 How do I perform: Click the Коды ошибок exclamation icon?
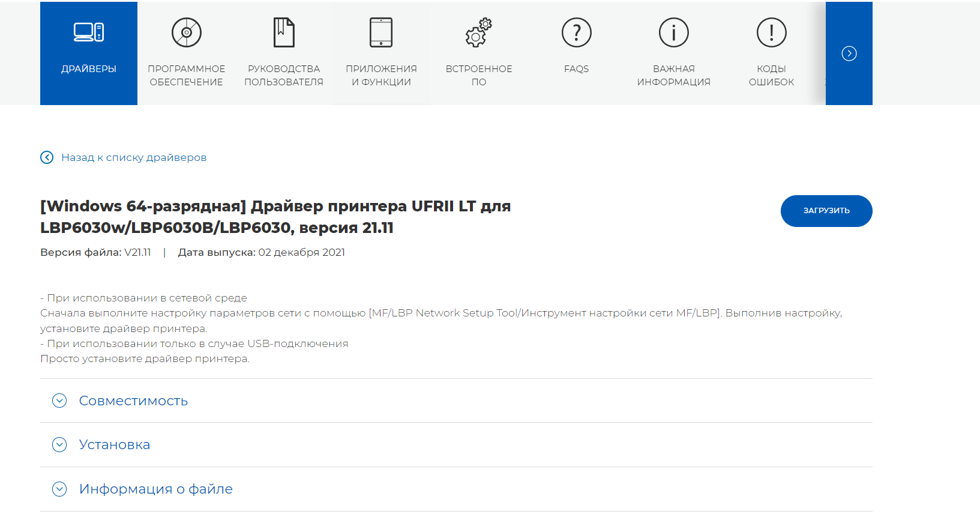tap(772, 32)
